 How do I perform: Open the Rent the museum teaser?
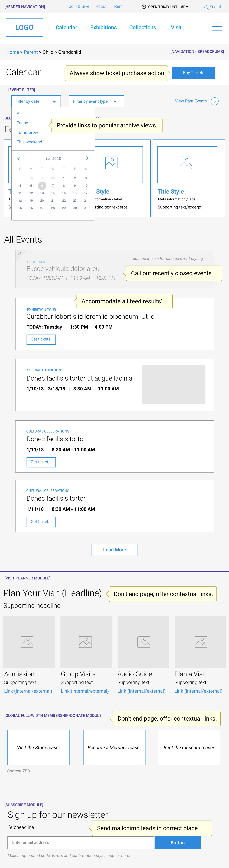point(189,747)
